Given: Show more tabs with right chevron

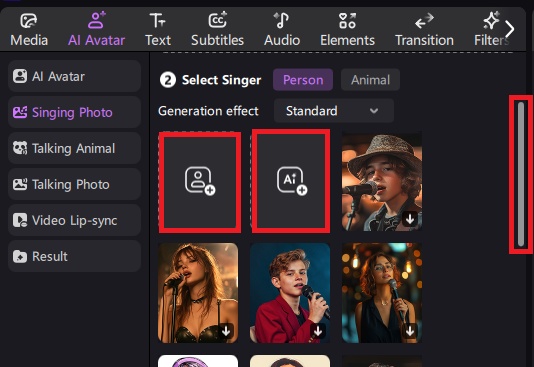Looking at the screenshot, I should [x=510, y=29].
